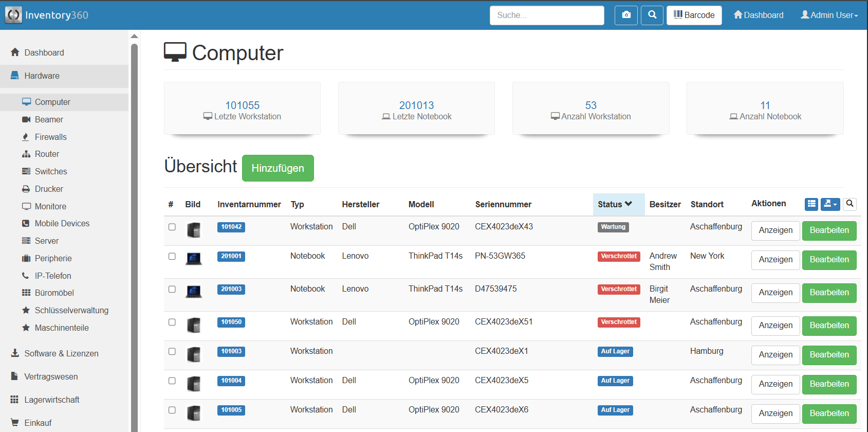Click the table search magnifier icon
The width and height of the screenshot is (868, 432).
tap(850, 204)
